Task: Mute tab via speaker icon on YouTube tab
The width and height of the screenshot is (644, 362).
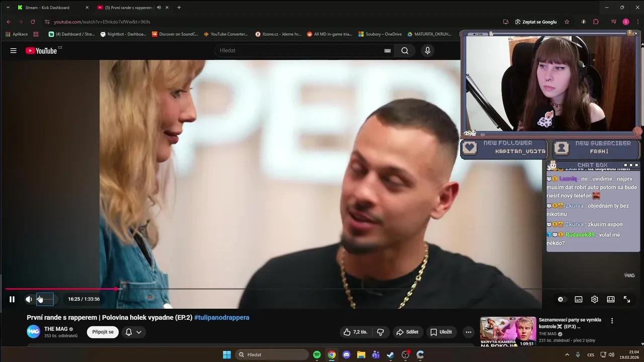Action: (x=159, y=8)
